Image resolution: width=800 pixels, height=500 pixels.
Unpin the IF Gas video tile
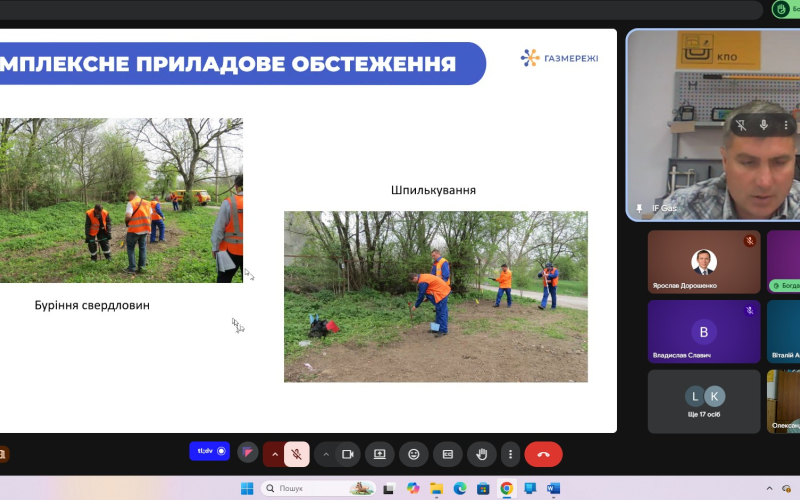[x=741, y=125]
